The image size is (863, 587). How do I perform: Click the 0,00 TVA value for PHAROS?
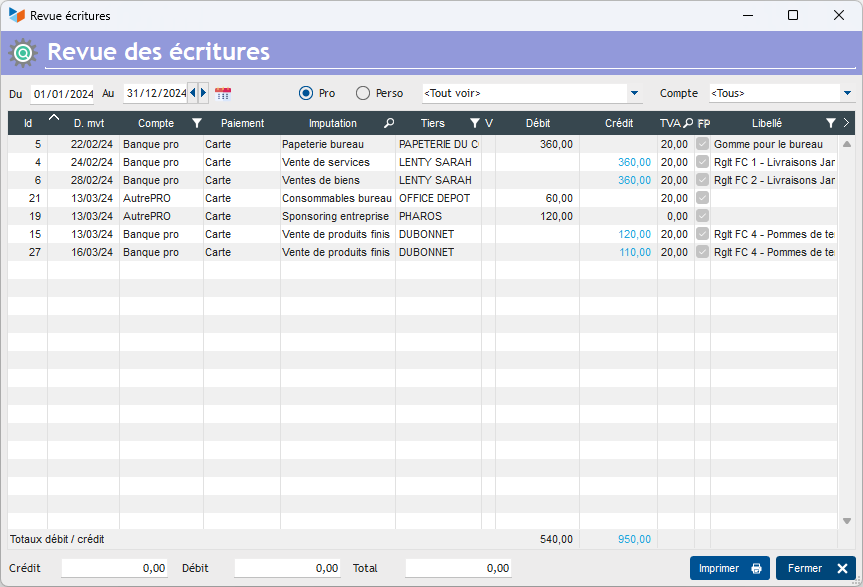(x=677, y=216)
